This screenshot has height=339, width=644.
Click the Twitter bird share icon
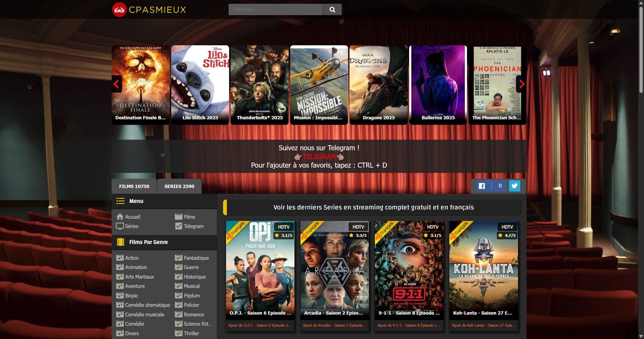[x=514, y=186]
